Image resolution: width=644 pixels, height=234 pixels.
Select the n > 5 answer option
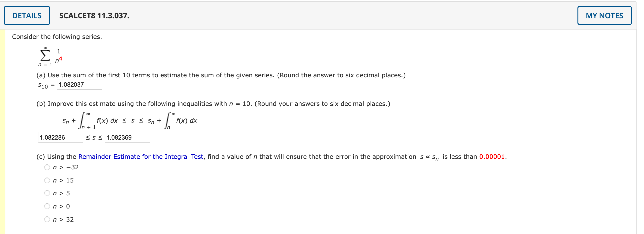point(47,193)
